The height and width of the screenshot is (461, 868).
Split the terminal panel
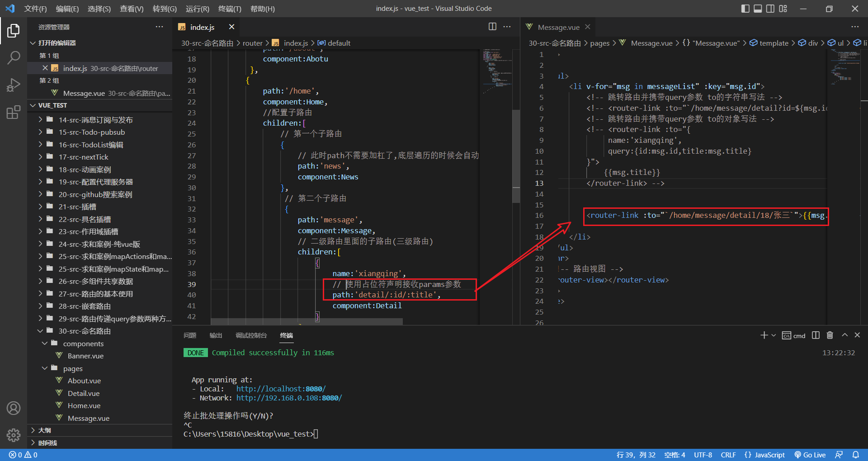[x=816, y=335]
